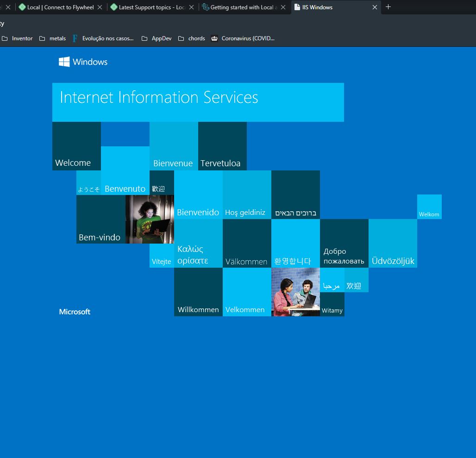Click the Bem-vindo tile

[101, 219]
